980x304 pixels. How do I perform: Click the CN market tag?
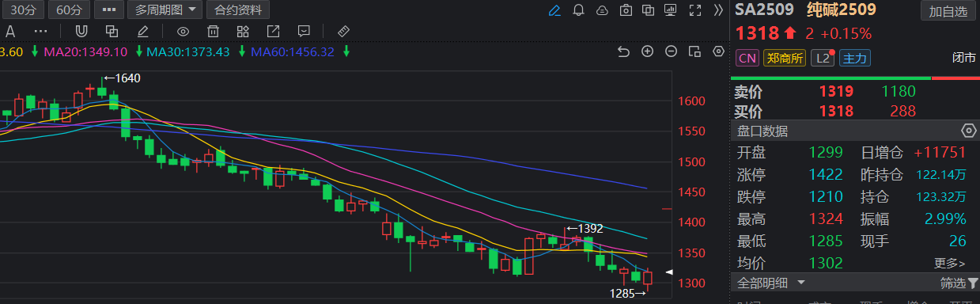tap(747, 58)
